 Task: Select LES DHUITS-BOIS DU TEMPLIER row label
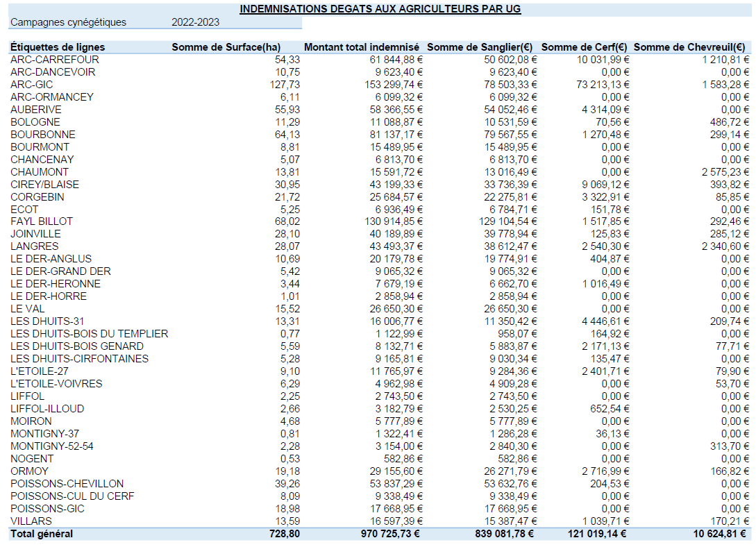(90, 335)
